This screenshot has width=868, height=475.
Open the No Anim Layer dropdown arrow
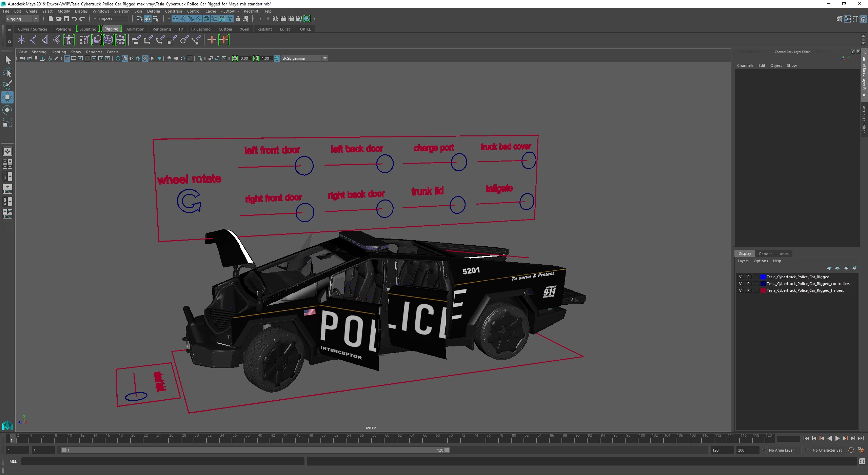coord(763,450)
